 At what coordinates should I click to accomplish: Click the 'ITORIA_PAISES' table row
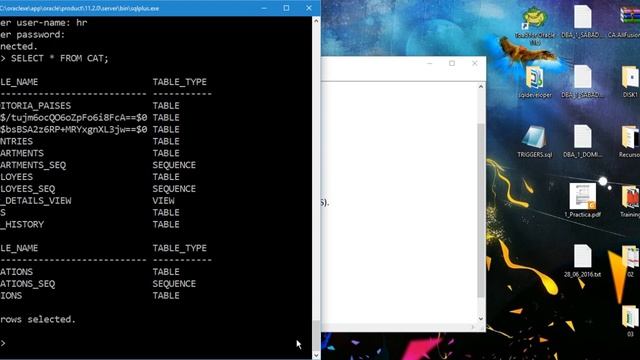tap(90, 106)
